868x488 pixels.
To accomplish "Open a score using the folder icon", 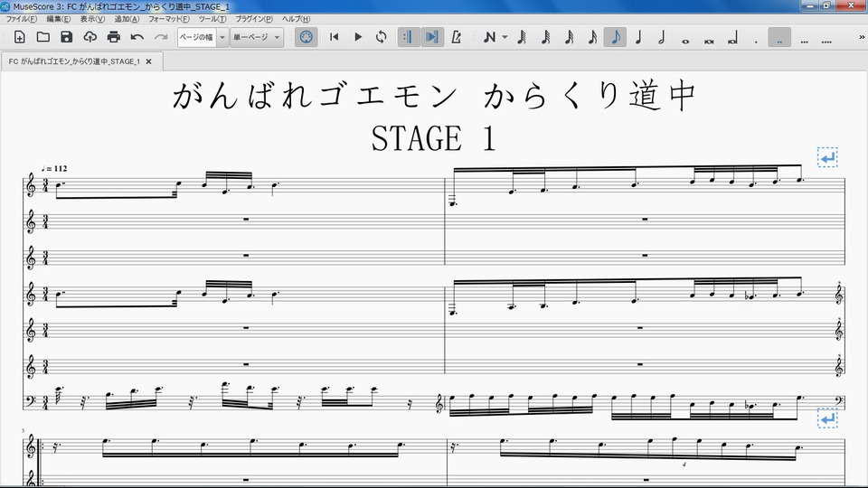I will [43, 37].
